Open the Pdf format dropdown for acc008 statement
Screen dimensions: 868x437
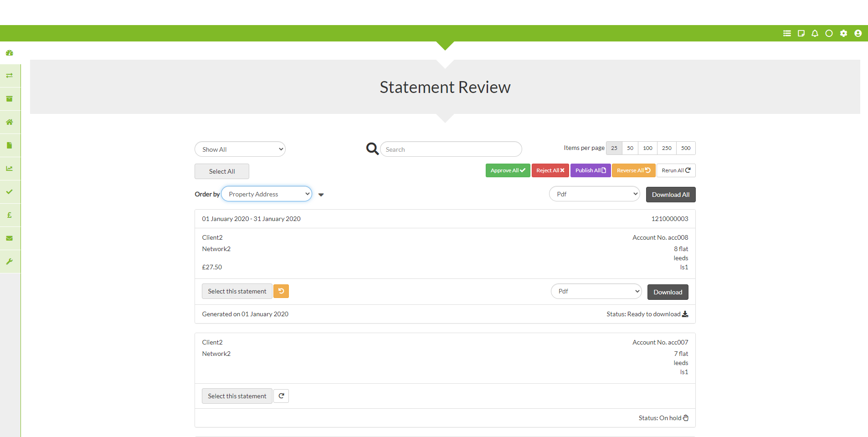point(596,291)
